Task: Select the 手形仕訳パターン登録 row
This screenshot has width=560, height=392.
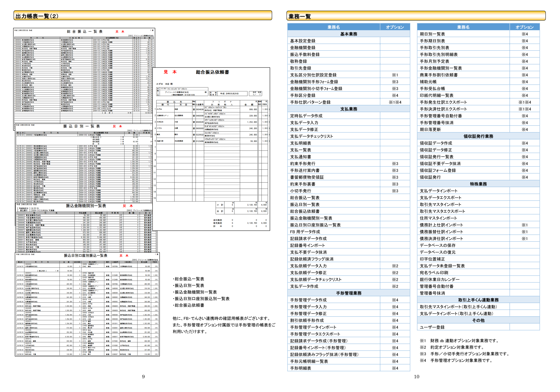Action: pyautogui.click(x=349, y=102)
